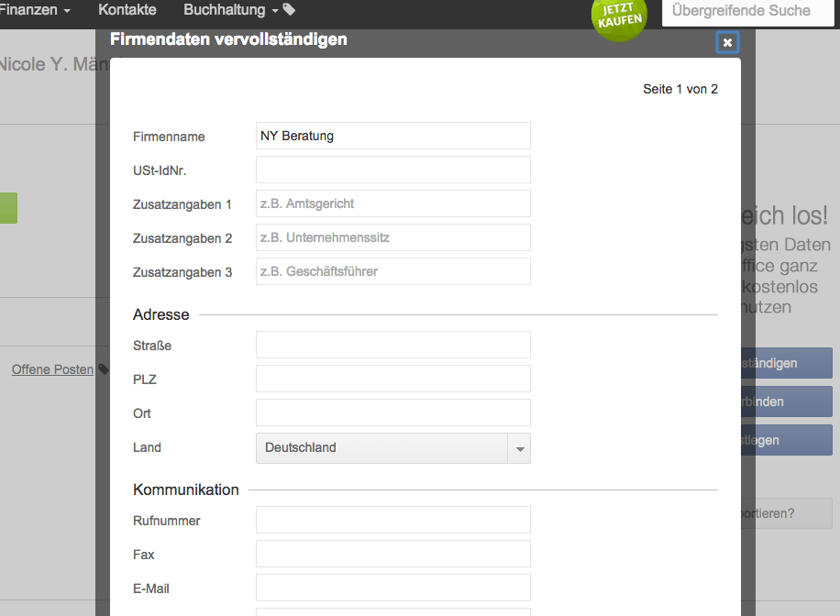Viewport: 840px width, 616px height.
Task: Focus the E-Mail input field
Action: tap(392, 588)
